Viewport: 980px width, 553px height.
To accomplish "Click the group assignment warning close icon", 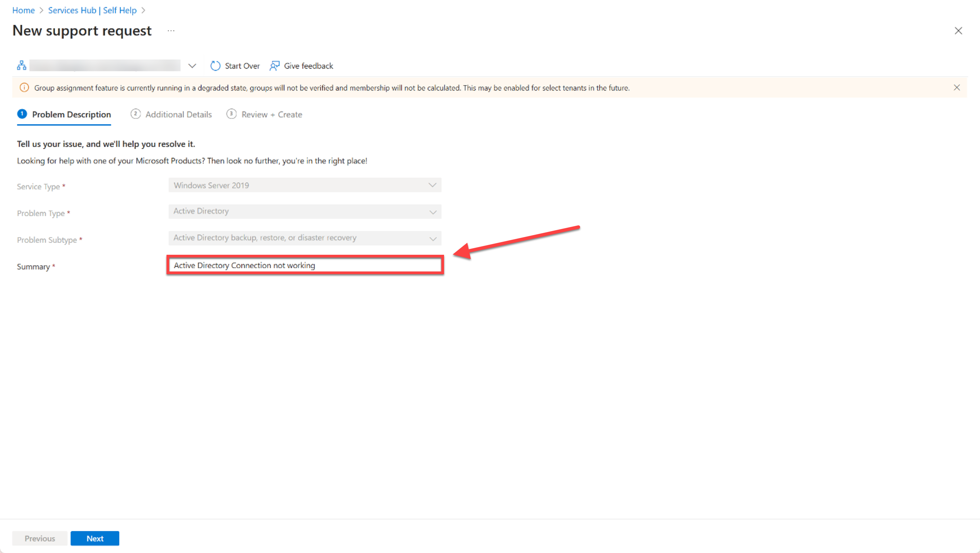I will (957, 87).
